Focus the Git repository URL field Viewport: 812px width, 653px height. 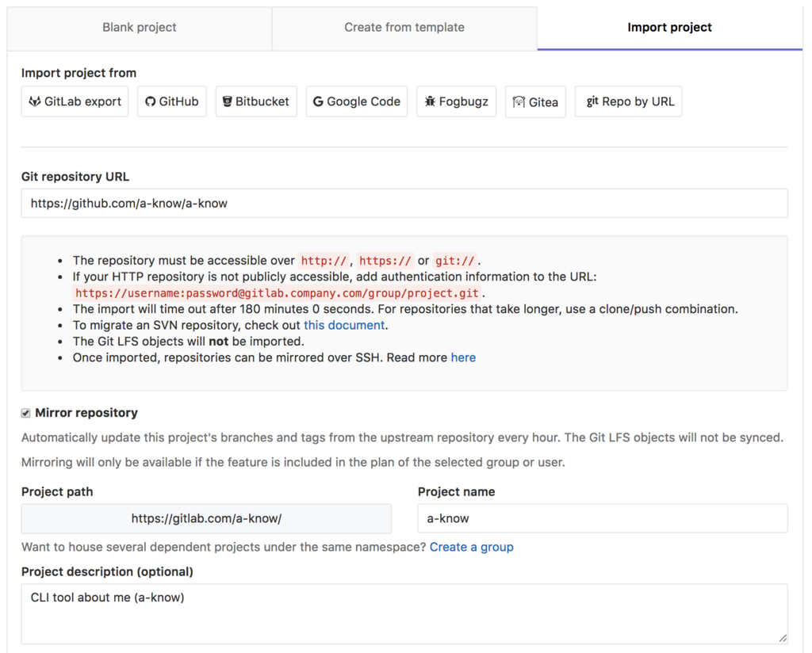[404, 204]
